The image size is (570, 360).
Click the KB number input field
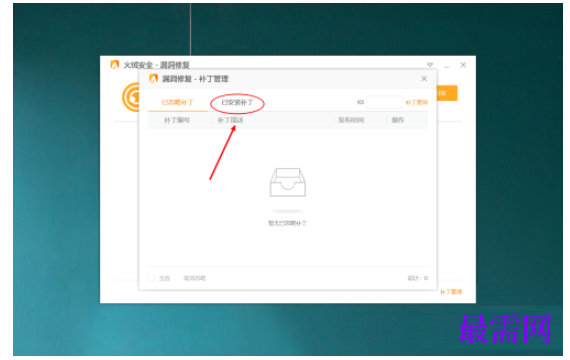click(384, 102)
